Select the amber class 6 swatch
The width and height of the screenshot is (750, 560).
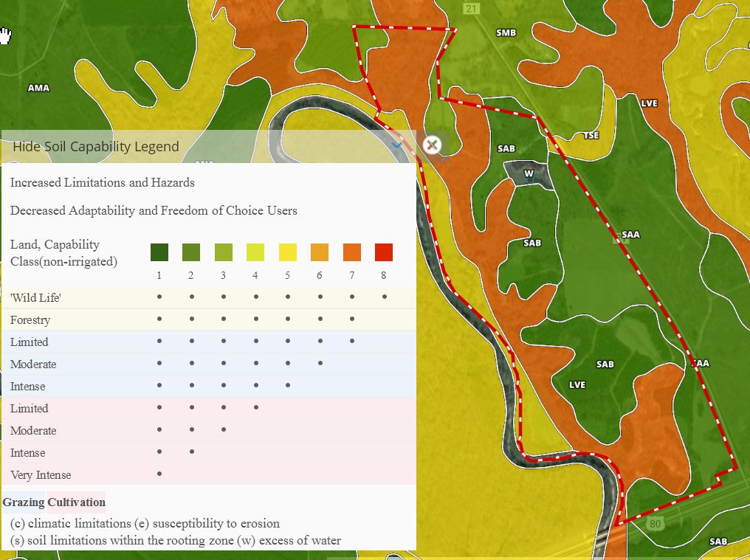click(320, 252)
